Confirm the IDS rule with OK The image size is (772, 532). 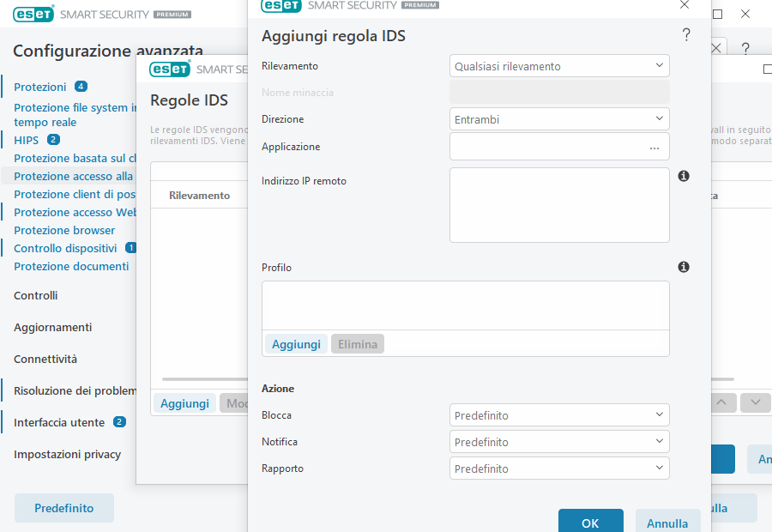click(x=590, y=523)
